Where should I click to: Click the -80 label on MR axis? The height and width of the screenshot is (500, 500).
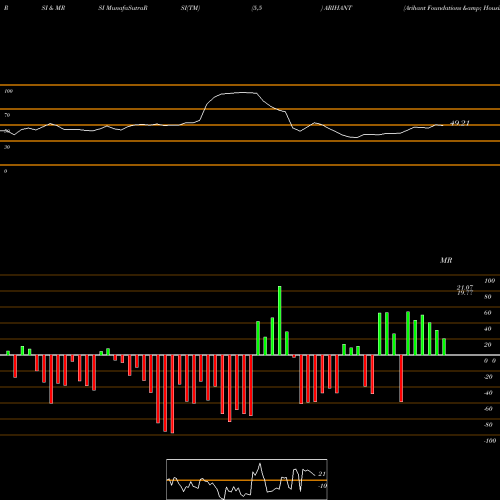click(488, 425)
